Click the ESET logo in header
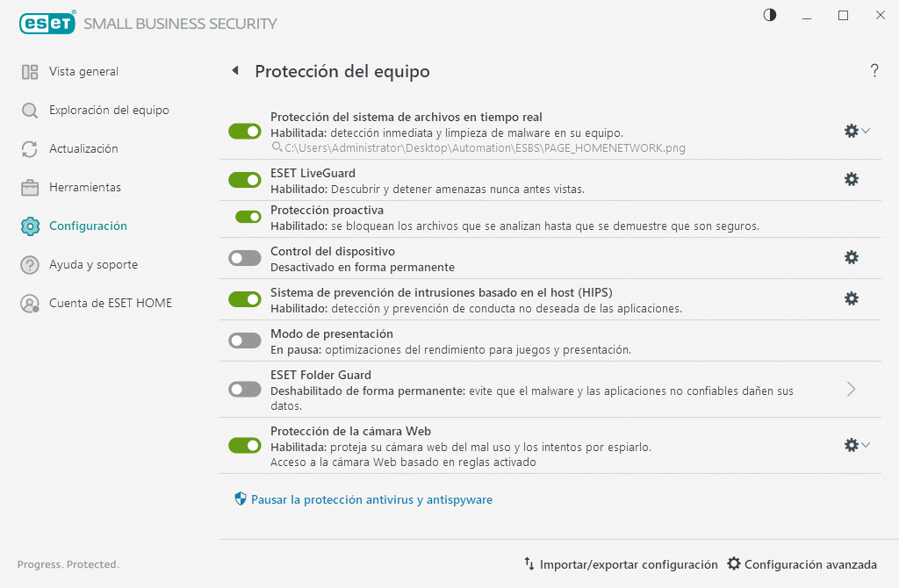Image resolution: width=899 pixels, height=588 pixels. tap(47, 23)
